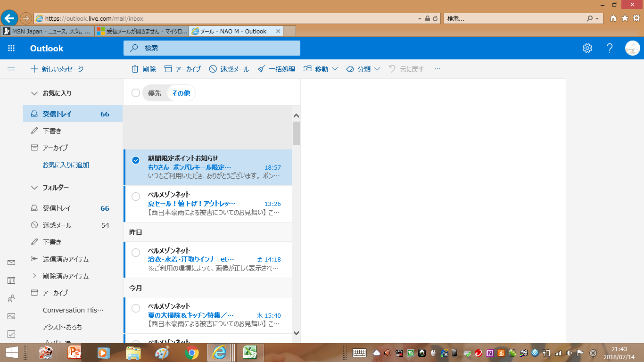Open 迷惑メール folder
Viewport: 644px width, 362px height.
pos(73,225)
